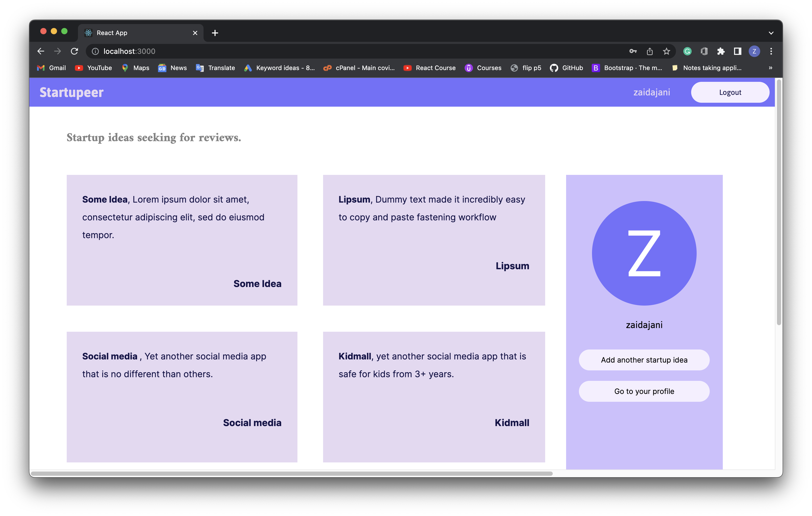Open a new tab with plus button
Image resolution: width=812 pixels, height=516 pixels.
(215, 33)
